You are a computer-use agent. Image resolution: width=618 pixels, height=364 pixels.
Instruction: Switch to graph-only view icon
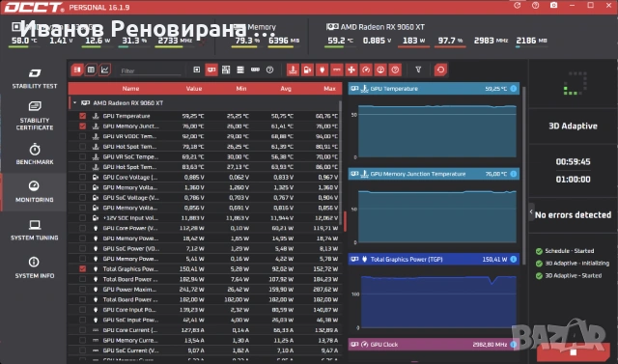tap(105, 70)
